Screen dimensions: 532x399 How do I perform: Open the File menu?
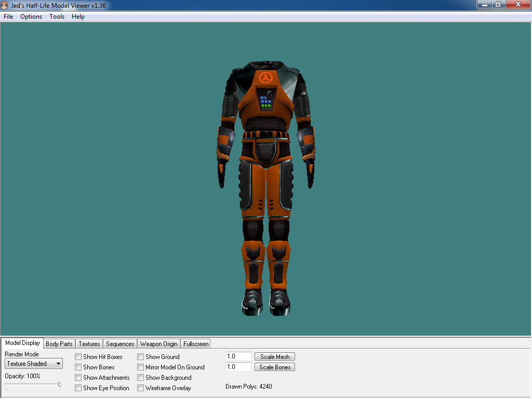tap(8, 17)
